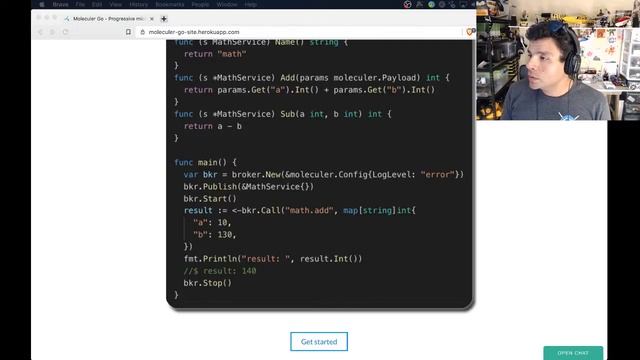Open the History menu
640x360 pixels.
(139, 4)
